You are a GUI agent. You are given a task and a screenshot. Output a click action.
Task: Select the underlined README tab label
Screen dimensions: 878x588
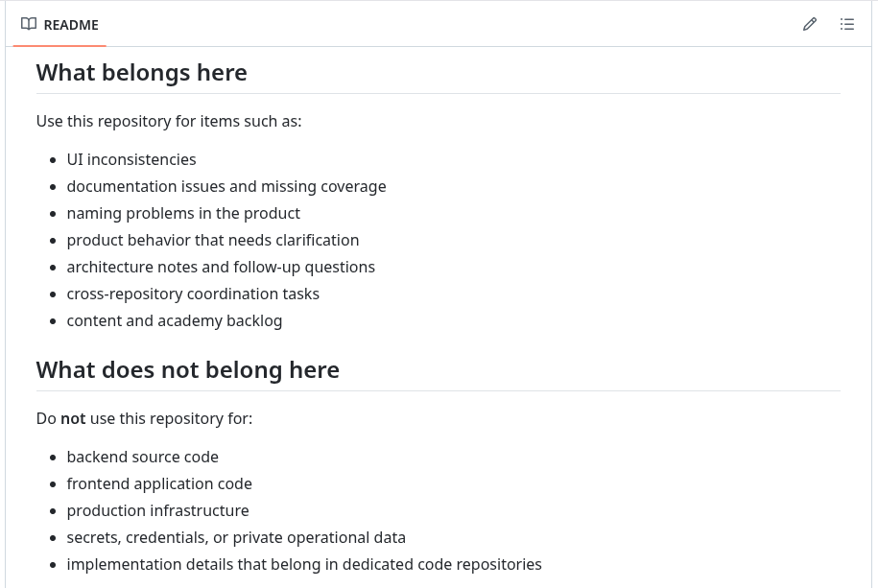point(72,24)
